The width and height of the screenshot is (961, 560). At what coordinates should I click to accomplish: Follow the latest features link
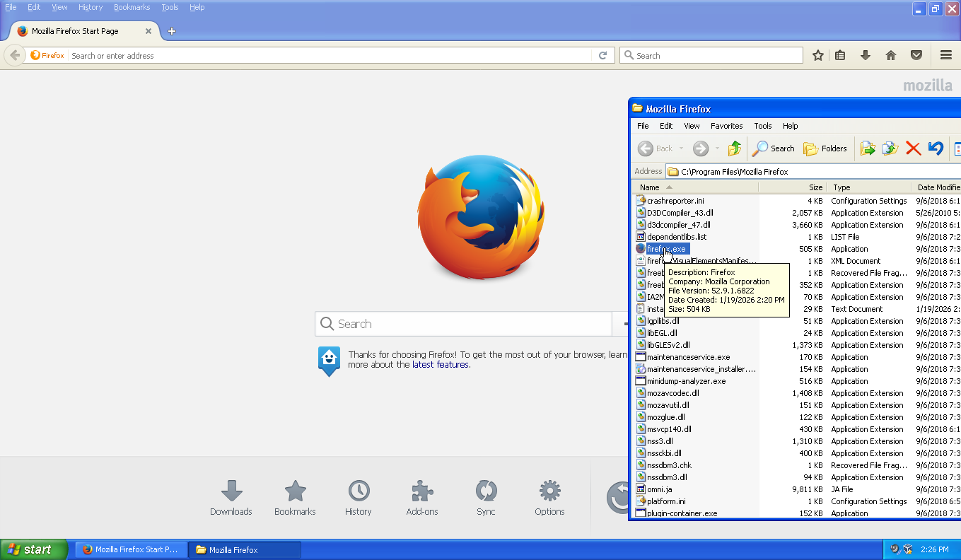click(441, 365)
